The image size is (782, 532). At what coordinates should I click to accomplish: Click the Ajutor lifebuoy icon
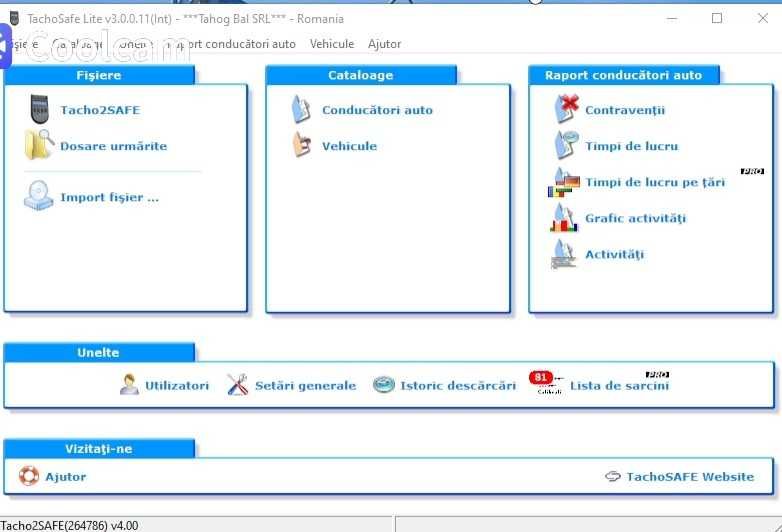pos(29,476)
